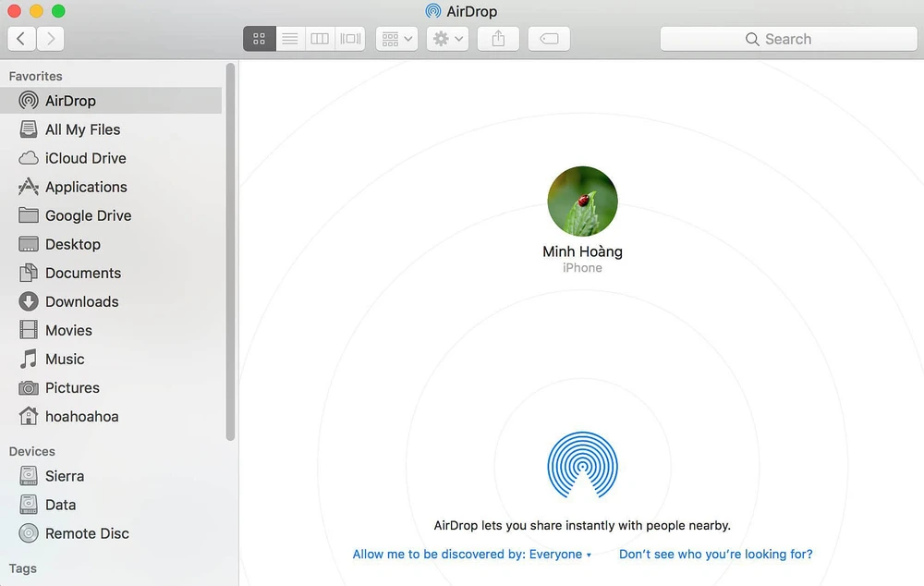Click "Don't see who you're looking for?" link
The height and width of the screenshot is (586, 924).
[716, 555]
